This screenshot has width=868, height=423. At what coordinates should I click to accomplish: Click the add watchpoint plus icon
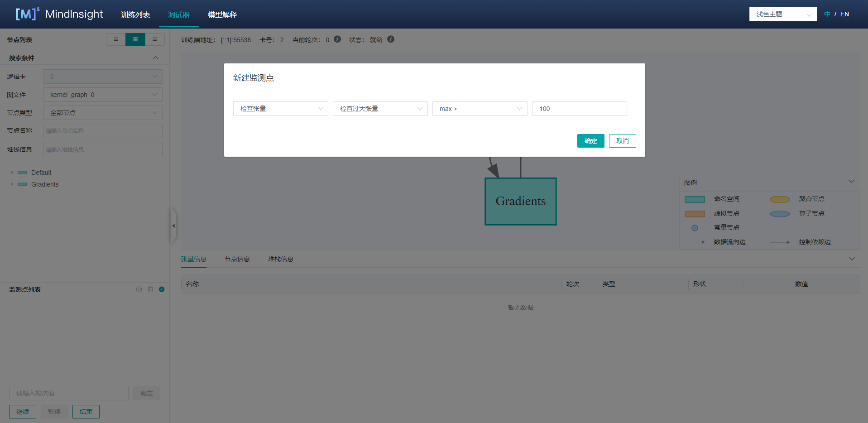[x=162, y=289]
